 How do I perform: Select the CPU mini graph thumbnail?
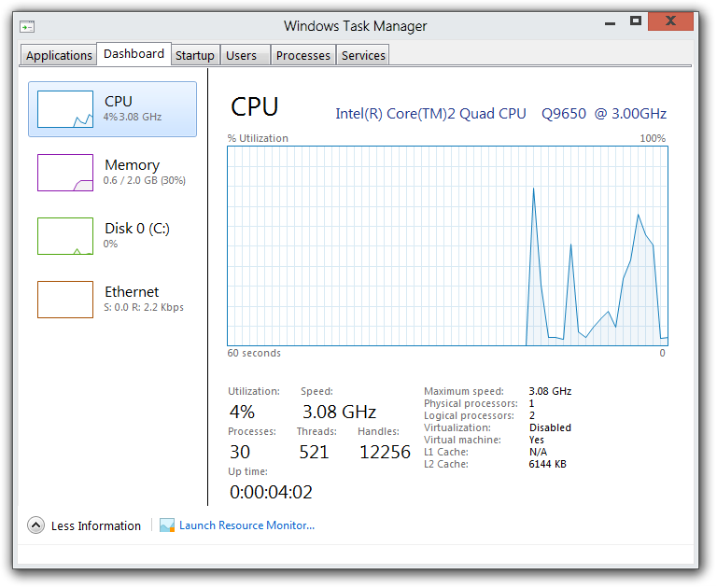pos(65,109)
